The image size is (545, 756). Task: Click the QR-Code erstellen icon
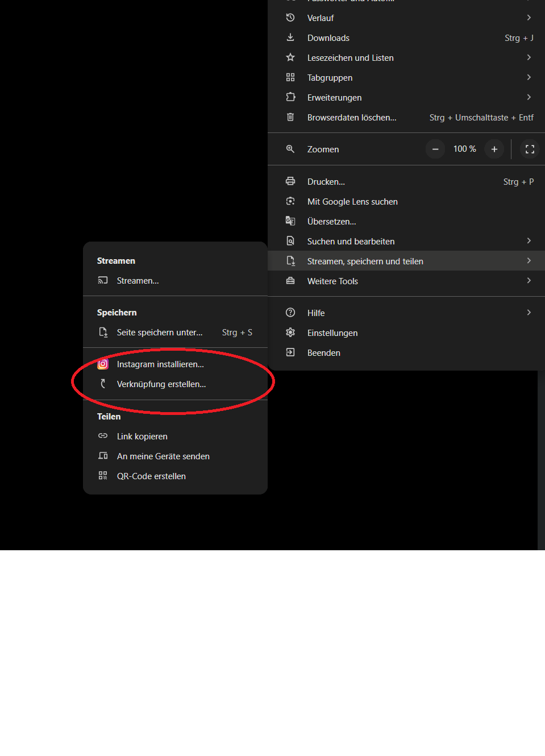(x=103, y=476)
